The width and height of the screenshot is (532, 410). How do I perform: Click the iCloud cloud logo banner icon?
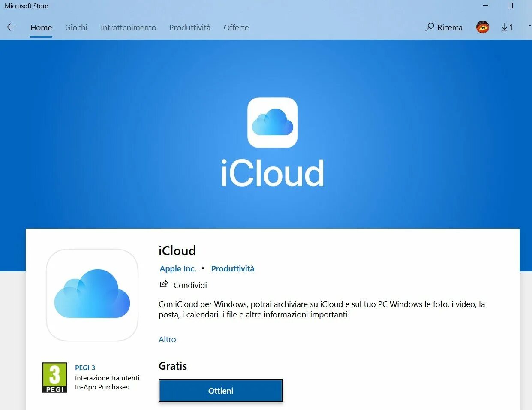click(273, 123)
